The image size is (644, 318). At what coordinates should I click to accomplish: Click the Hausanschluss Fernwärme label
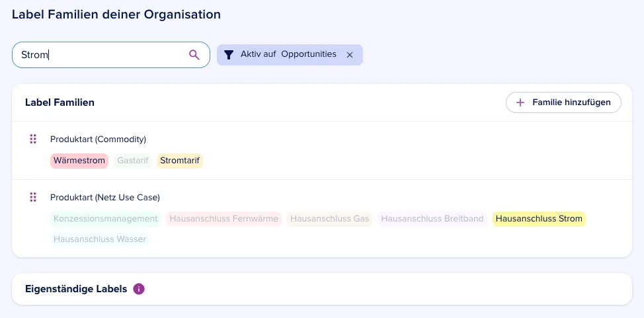point(224,219)
